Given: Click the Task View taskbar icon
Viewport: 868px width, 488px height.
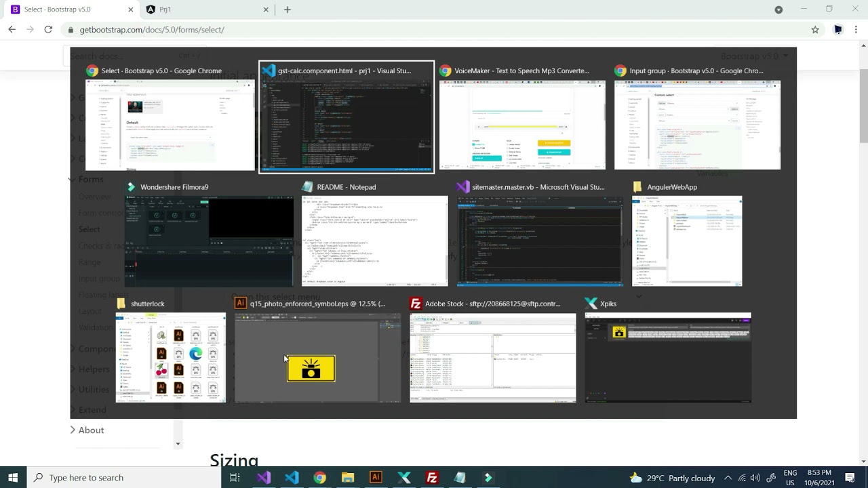Looking at the screenshot, I should pos(235,478).
